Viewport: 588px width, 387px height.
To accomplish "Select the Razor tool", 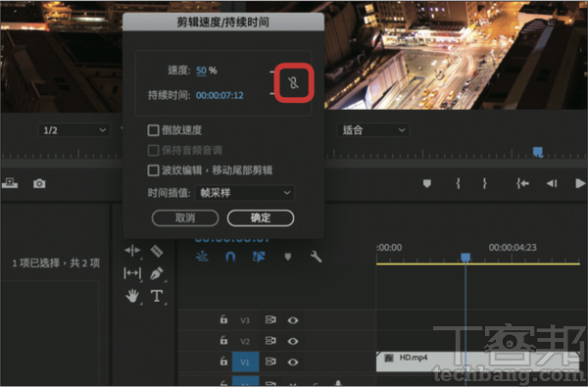I will point(157,251).
